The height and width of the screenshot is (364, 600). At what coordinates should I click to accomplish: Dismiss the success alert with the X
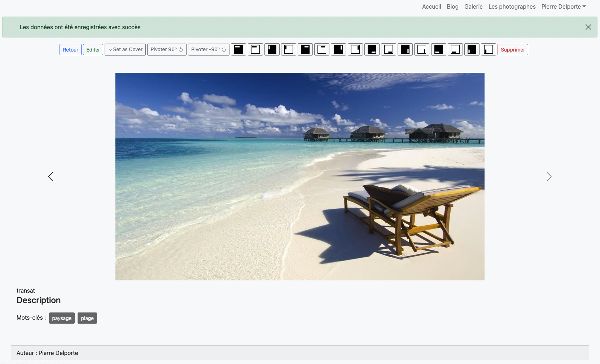(x=588, y=27)
